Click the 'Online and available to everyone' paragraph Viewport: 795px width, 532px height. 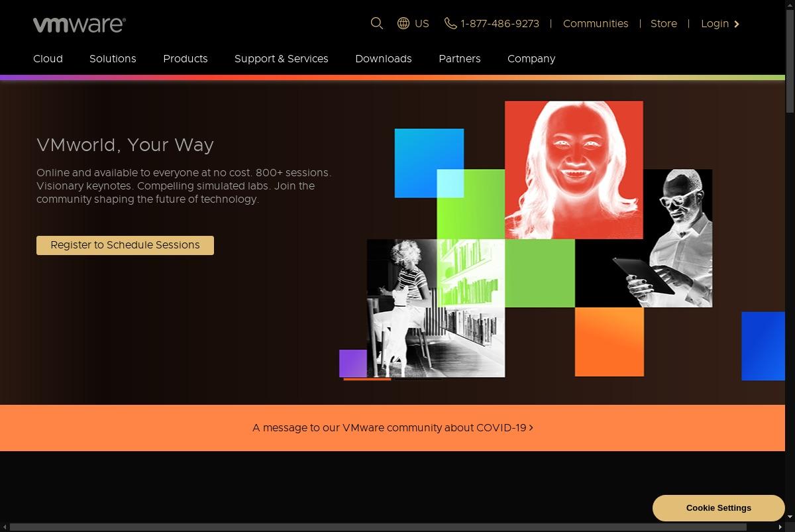point(184,186)
